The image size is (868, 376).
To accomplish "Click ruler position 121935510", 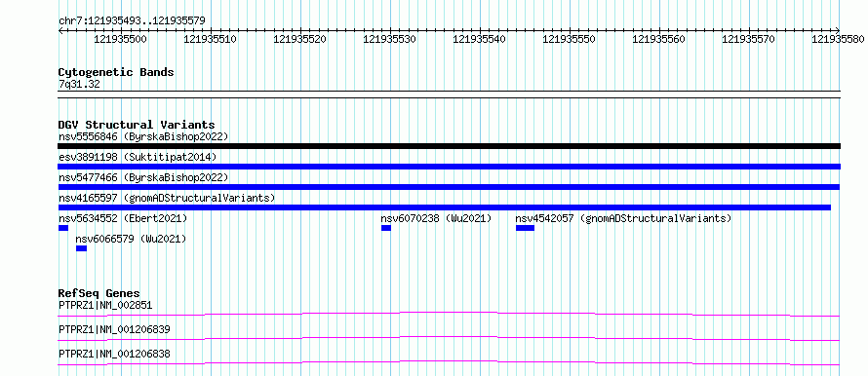I will pos(211,39).
